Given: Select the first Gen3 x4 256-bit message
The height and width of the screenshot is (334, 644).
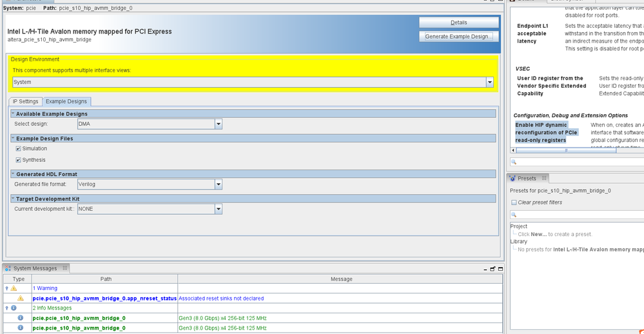Looking at the screenshot, I should [x=222, y=318].
